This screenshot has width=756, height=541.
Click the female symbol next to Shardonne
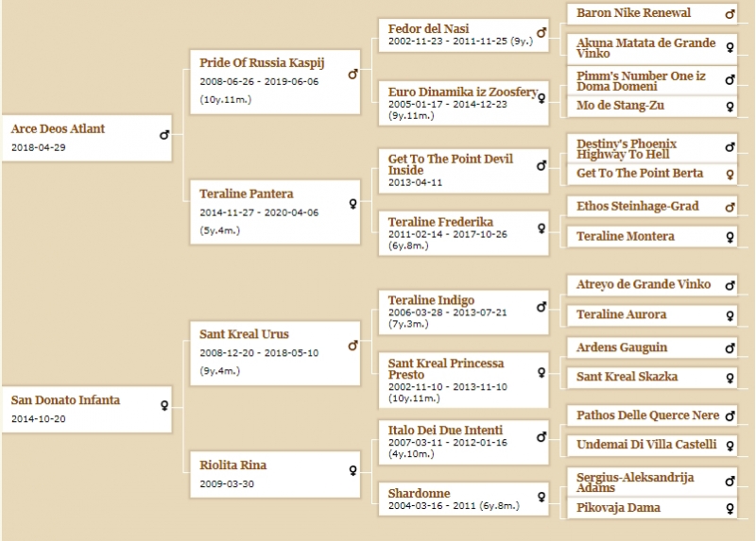[x=541, y=497]
